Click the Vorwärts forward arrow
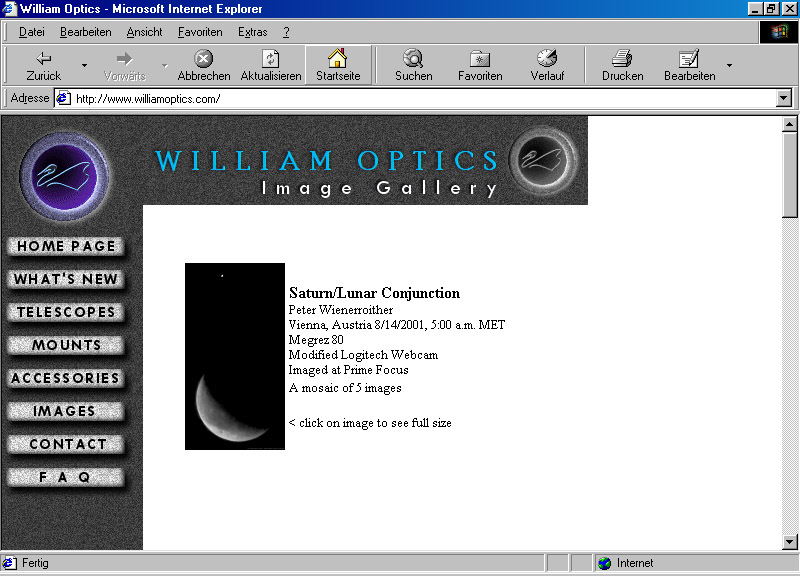Viewport: 800px width, 576px height. (124, 65)
